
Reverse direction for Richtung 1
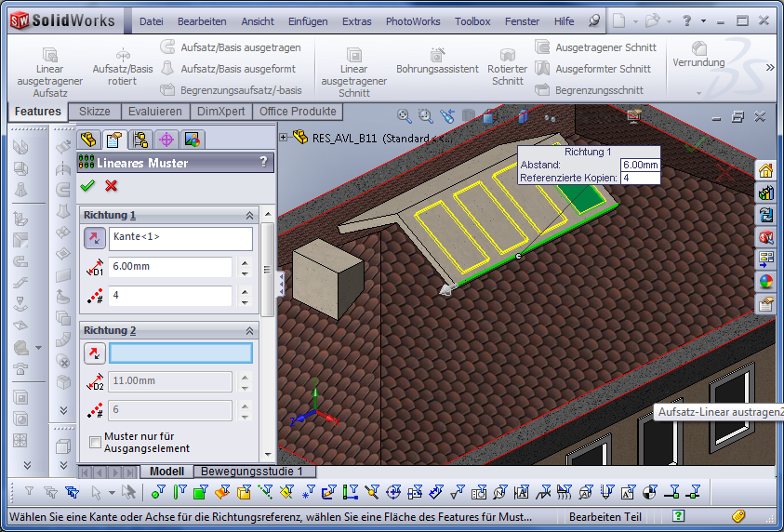pos(95,239)
